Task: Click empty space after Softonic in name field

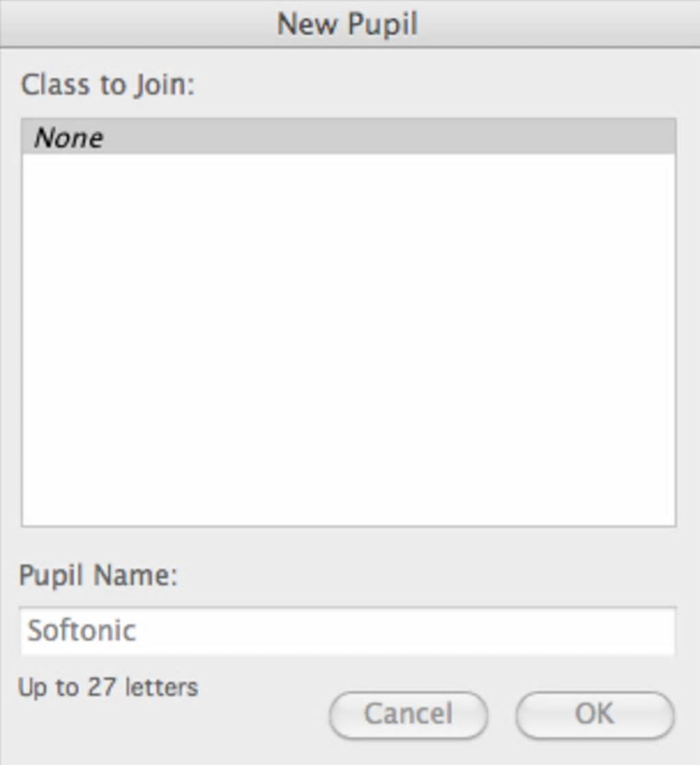Action: point(412,630)
